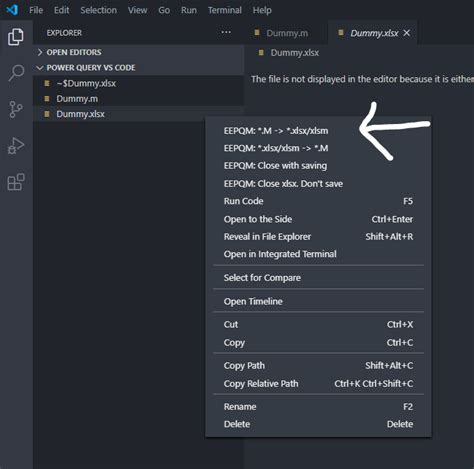Click the Dummy.xlsx breadcrumb
This screenshot has width=474, height=469.
click(x=295, y=53)
